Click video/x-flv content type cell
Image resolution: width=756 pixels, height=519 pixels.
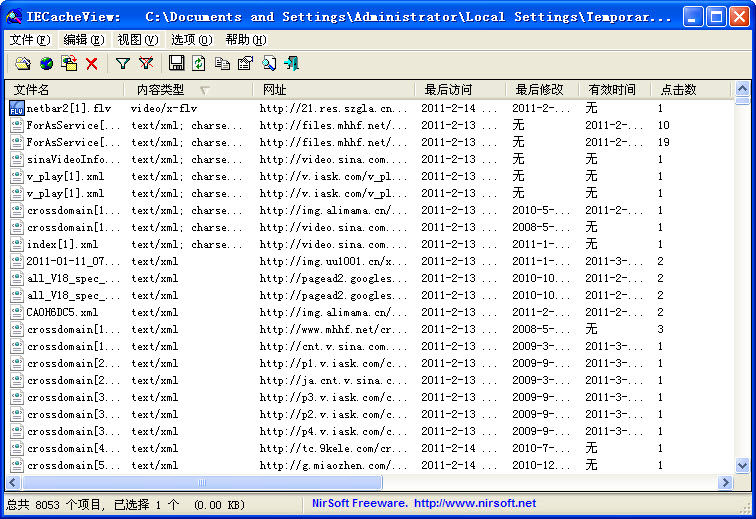[164, 108]
